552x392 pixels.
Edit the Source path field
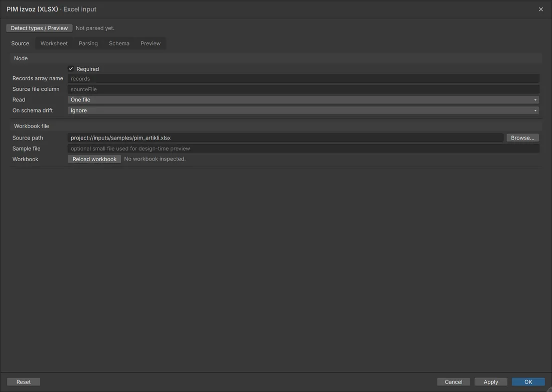(x=286, y=138)
